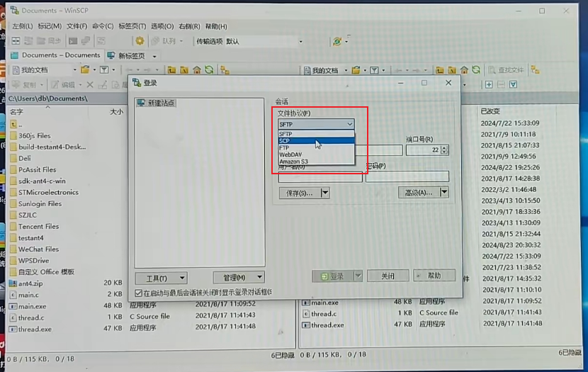
Task: Click the left panel delete X icon
Action: point(90,85)
